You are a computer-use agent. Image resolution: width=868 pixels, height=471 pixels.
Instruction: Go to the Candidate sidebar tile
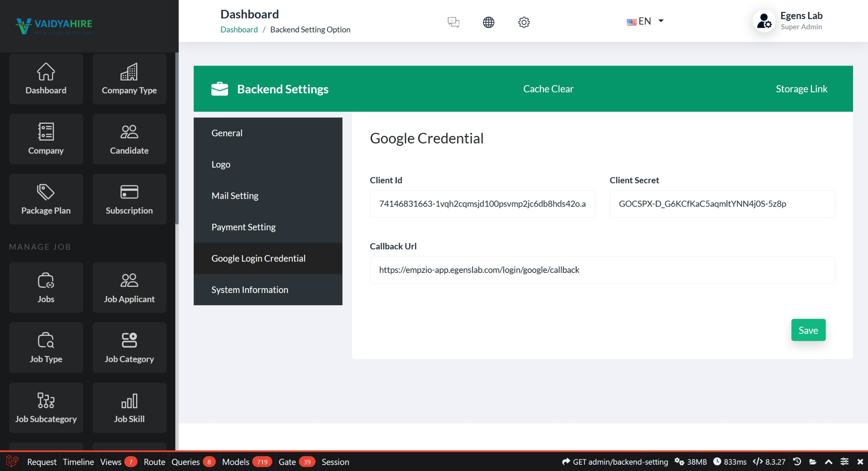coord(129,139)
